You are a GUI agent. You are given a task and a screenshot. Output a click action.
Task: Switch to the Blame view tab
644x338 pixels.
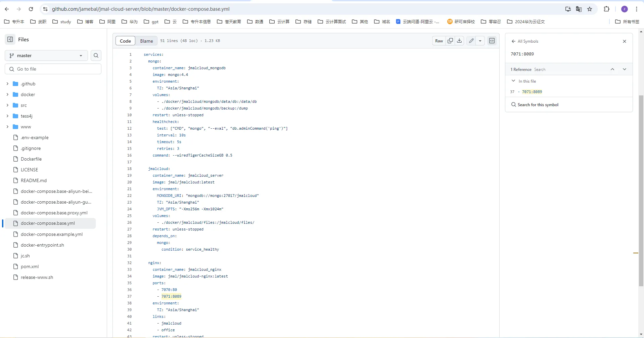coord(146,41)
